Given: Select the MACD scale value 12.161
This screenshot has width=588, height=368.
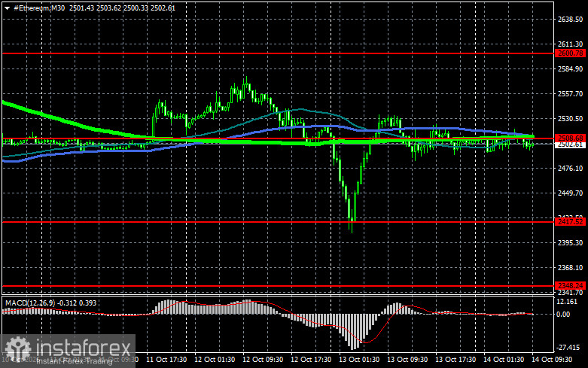Looking at the screenshot, I should click(567, 302).
